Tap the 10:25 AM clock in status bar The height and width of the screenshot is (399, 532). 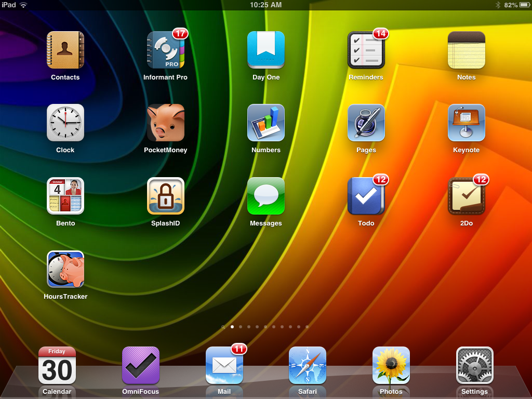pos(265,5)
